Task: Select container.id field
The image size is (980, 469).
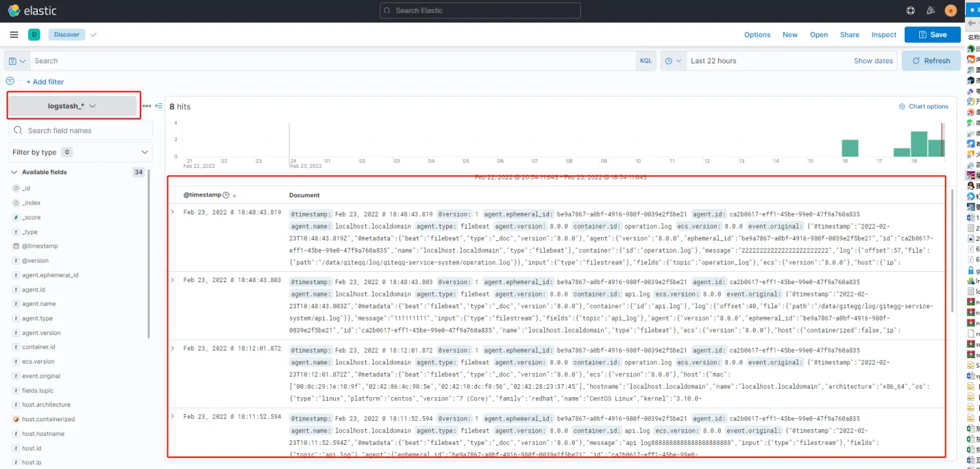Action: [39, 347]
